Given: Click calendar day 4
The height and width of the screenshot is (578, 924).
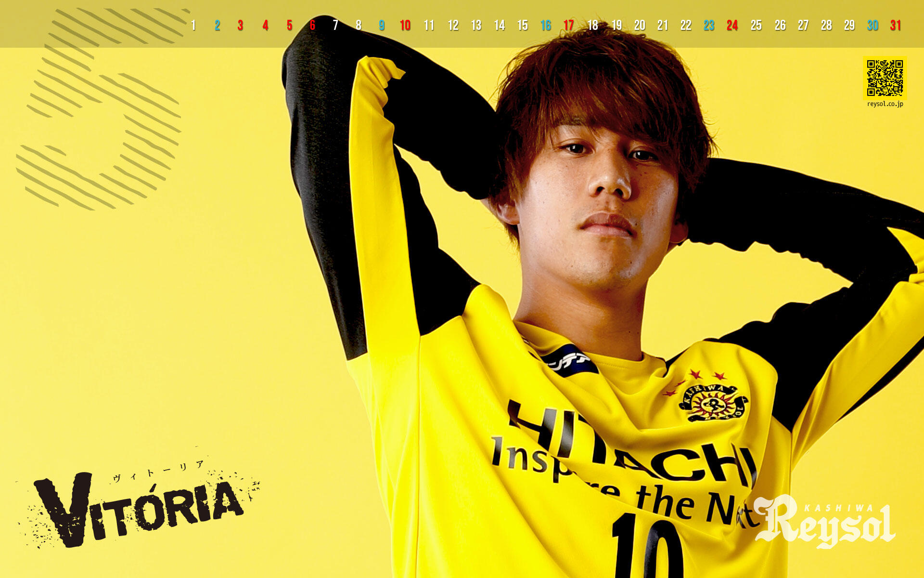Looking at the screenshot, I should pyautogui.click(x=265, y=26).
